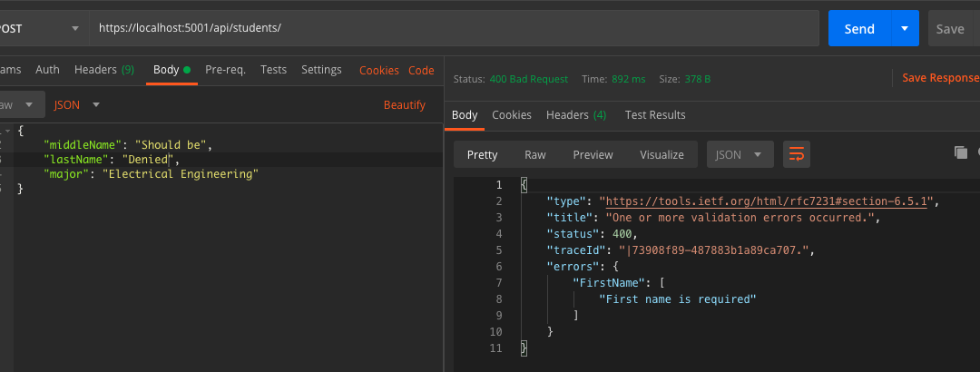Viewport: 980px width, 372px height.
Task: Switch response view to Preview
Action: [x=593, y=154]
